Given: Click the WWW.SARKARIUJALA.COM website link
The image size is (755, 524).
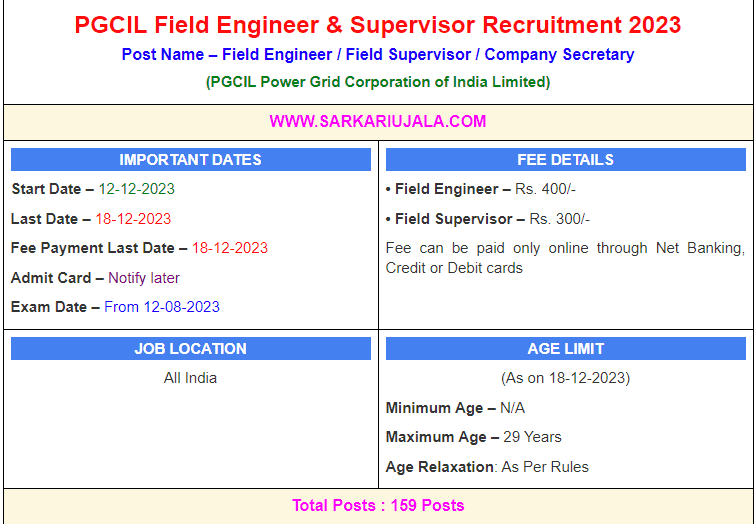Looking at the screenshot, I should point(377,122).
